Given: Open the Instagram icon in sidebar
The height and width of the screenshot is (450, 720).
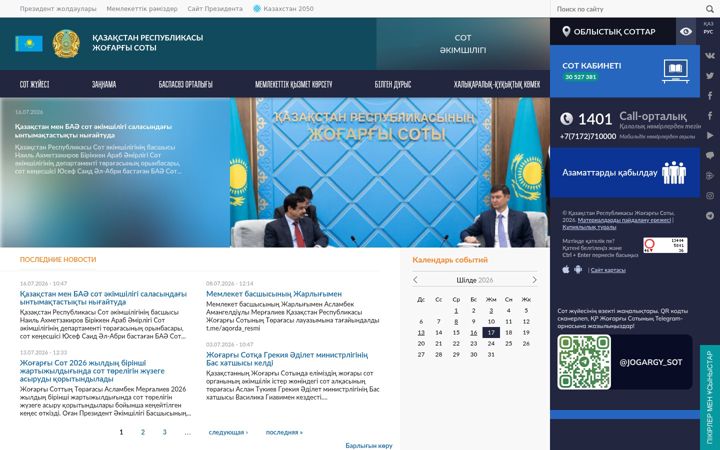Looking at the screenshot, I should [x=710, y=196].
